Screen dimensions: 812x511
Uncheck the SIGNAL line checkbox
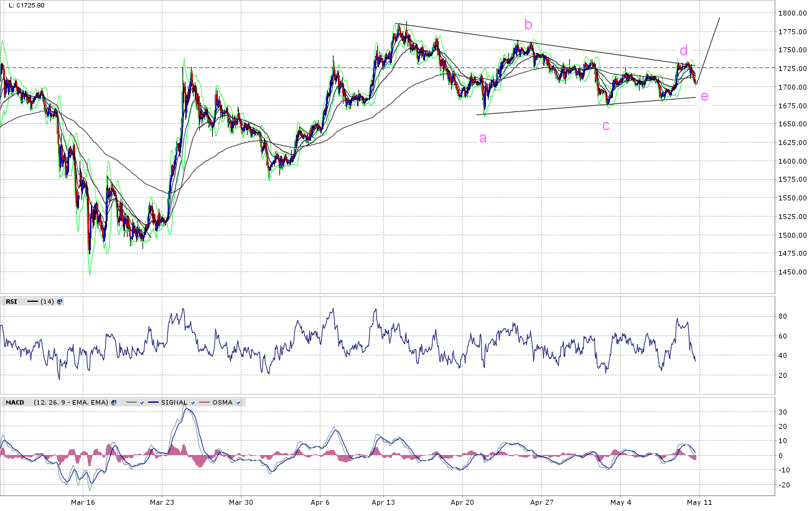click(x=194, y=403)
